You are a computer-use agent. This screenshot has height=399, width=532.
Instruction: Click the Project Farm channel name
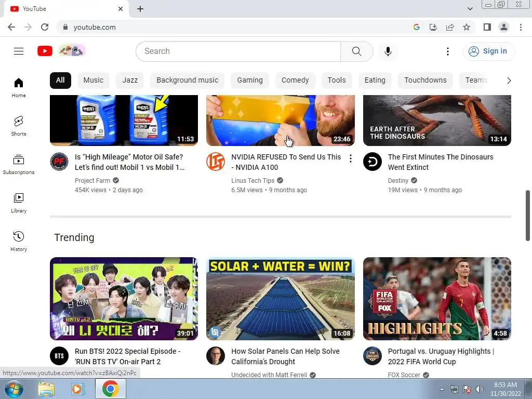(x=92, y=180)
